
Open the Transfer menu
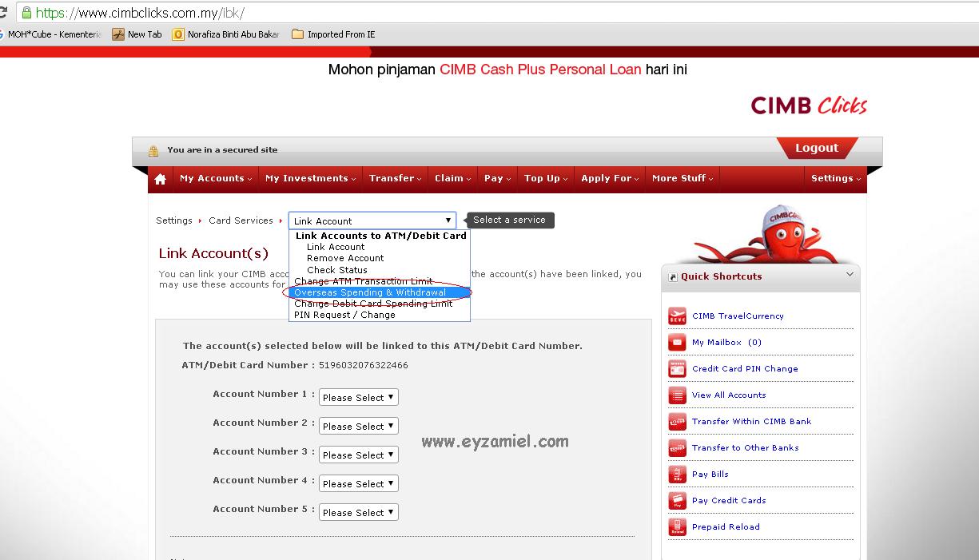tap(396, 178)
